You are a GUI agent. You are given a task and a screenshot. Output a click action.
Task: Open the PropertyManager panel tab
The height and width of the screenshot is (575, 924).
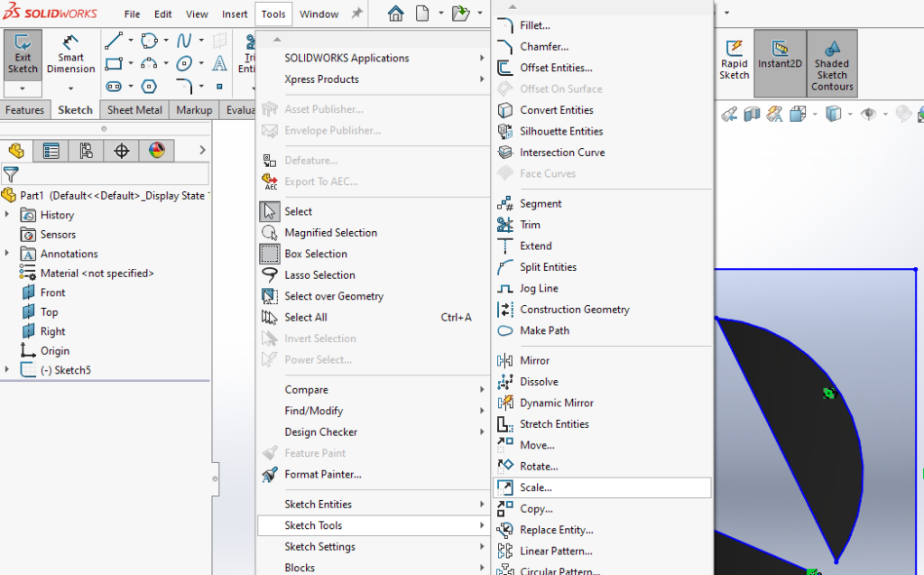click(51, 151)
